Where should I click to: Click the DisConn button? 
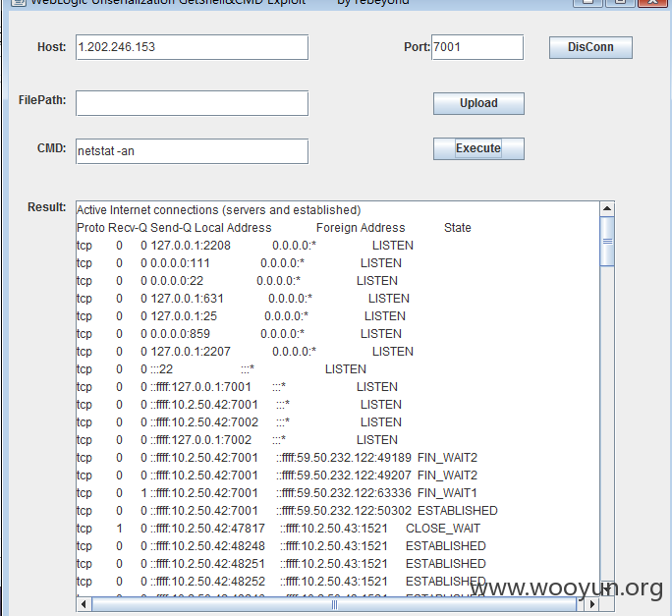click(590, 47)
